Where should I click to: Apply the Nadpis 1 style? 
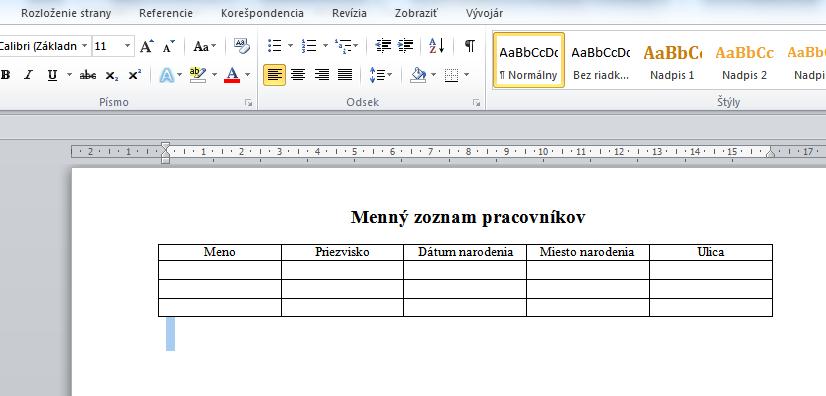coord(672,60)
